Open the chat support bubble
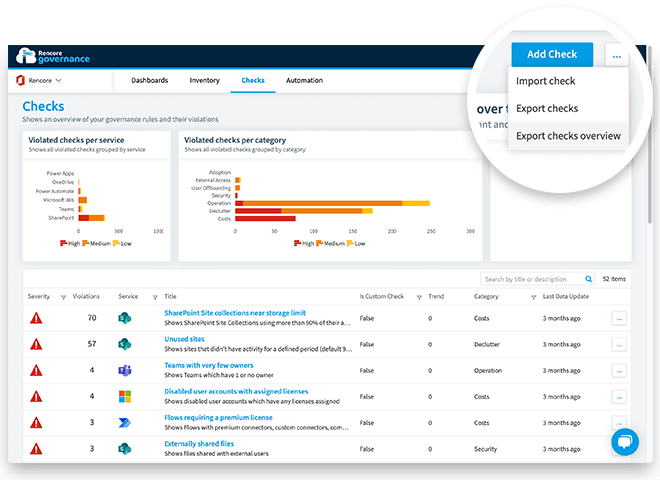Screen dimensions: 660x480 625,442
